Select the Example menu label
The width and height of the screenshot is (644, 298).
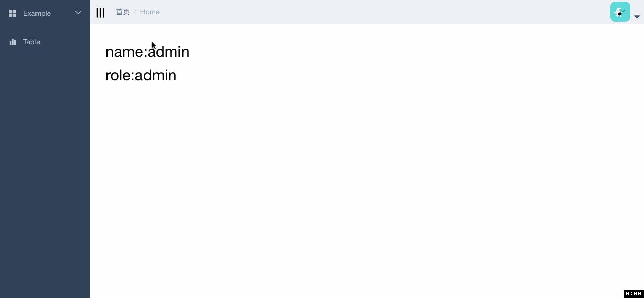[x=37, y=13]
